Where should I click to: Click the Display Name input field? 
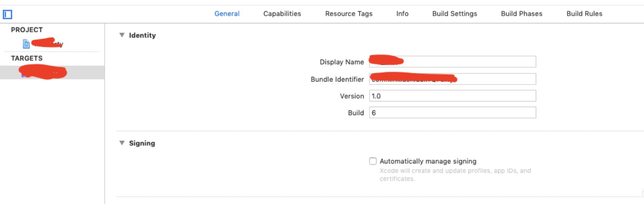tap(453, 62)
